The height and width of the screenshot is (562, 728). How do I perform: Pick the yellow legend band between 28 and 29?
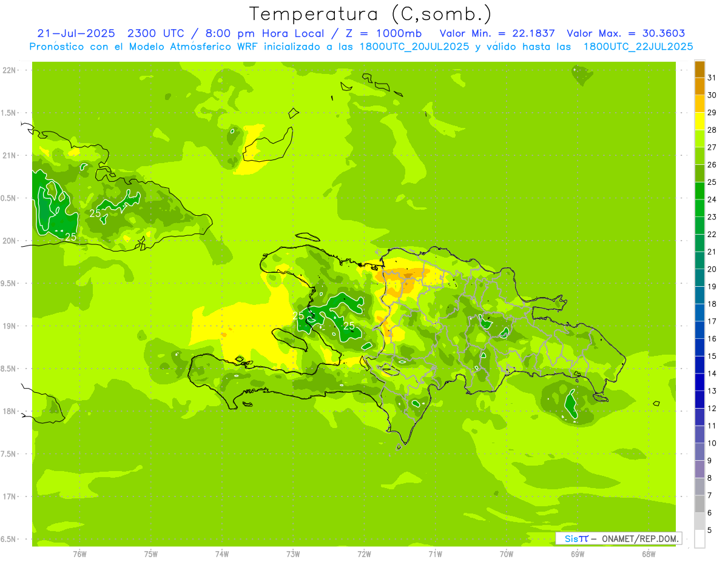[699, 121]
